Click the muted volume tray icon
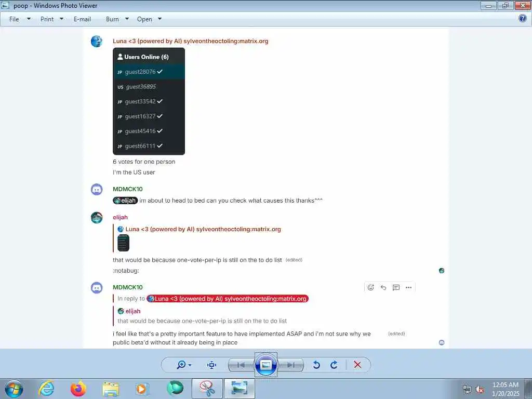 tap(480, 390)
